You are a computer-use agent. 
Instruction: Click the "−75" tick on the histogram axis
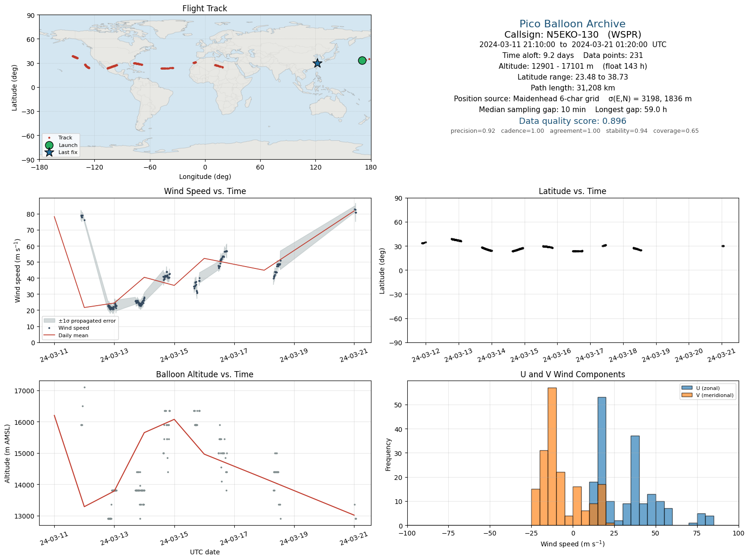pyautogui.click(x=449, y=533)
